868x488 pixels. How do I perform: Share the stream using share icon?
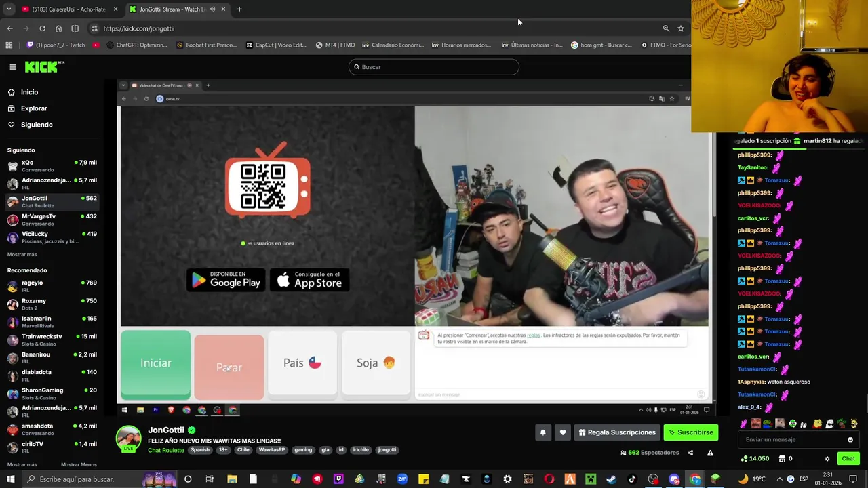[x=690, y=453]
